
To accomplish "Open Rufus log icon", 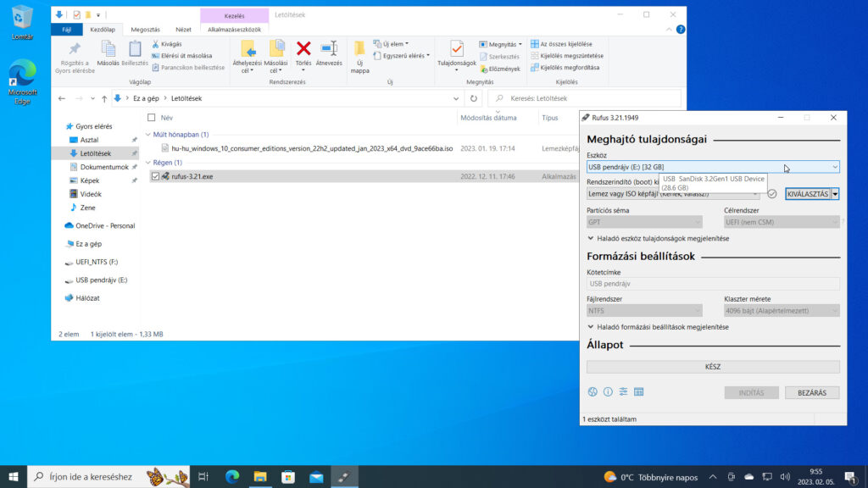I will 639,391.
